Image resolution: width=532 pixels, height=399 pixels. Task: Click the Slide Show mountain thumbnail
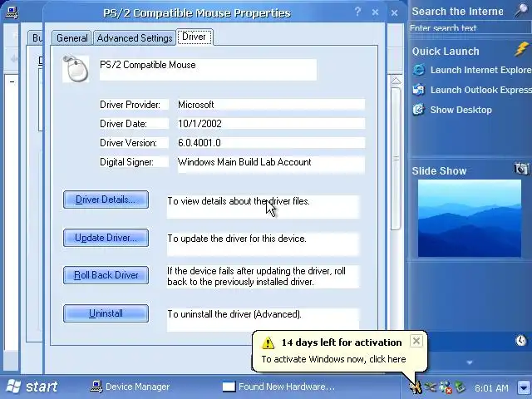click(x=470, y=218)
